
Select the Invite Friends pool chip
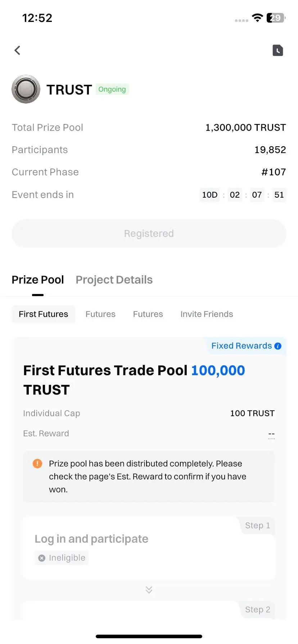tap(207, 314)
